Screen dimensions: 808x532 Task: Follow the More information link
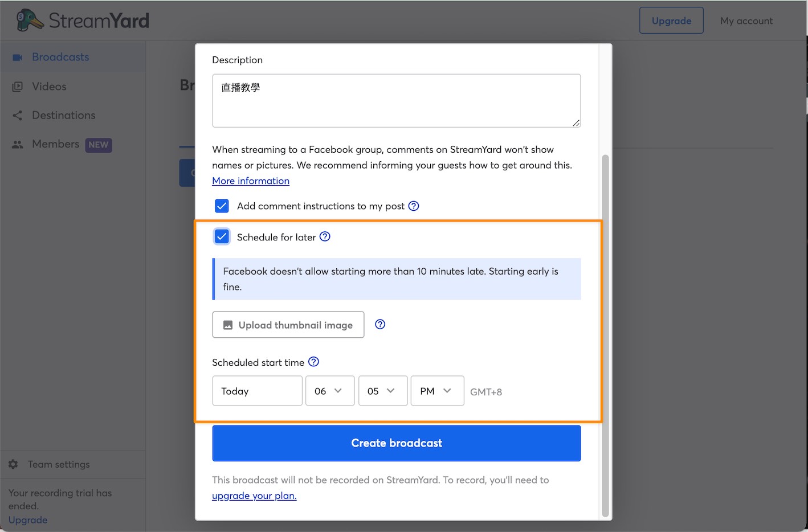[x=251, y=181]
